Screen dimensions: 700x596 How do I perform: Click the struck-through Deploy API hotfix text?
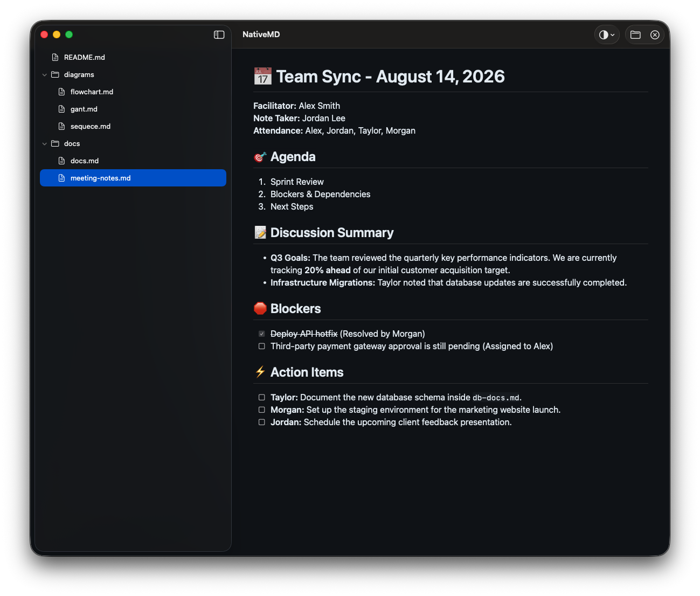[304, 334]
